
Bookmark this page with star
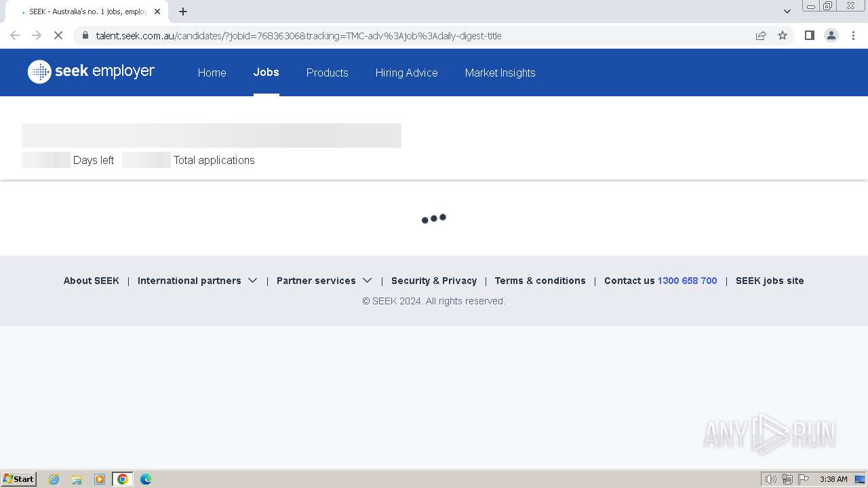pyautogui.click(x=783, y=35)
